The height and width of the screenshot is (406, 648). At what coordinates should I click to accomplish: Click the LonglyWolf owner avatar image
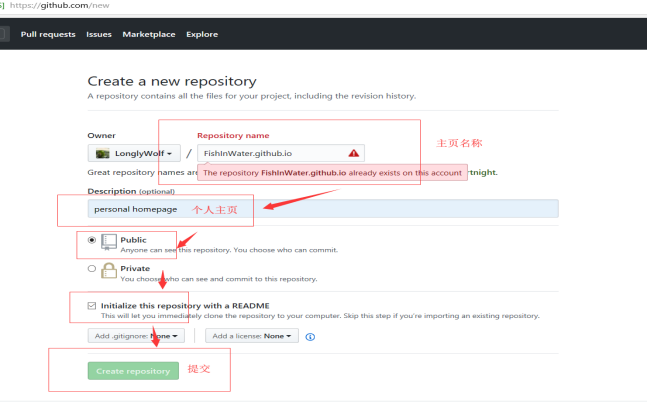[102, 154]
